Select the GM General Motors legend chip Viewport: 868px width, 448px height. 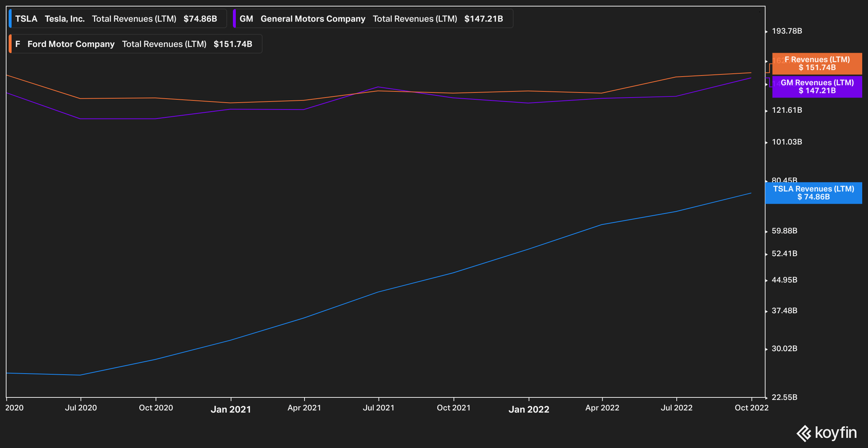[x=373, y=19]
